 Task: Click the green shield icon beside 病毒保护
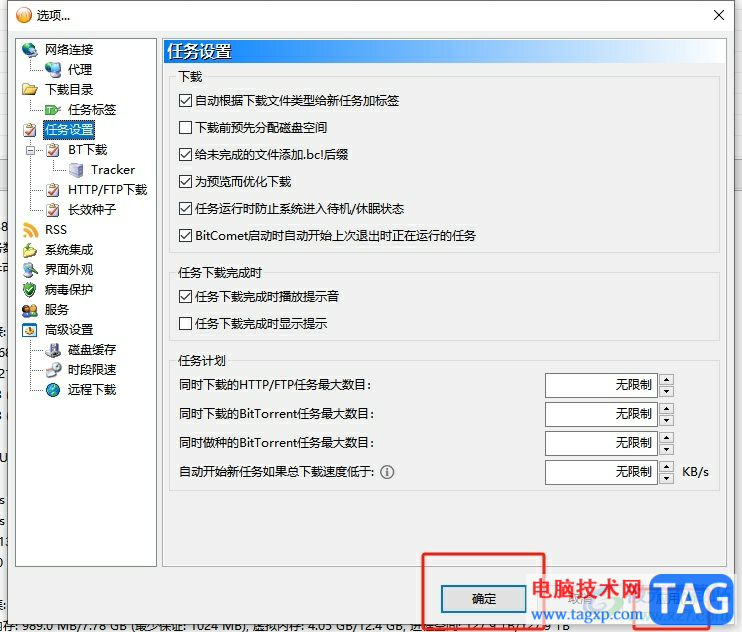(x=29, y=290)
